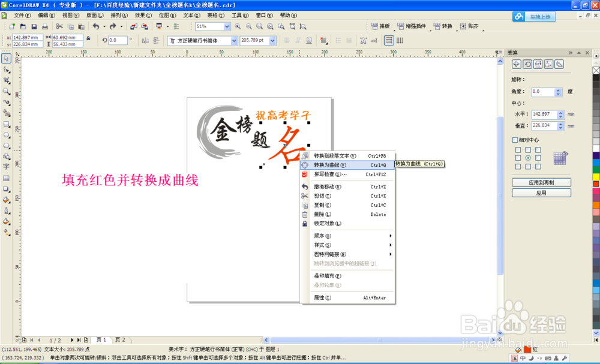Screen dimensions: 600x364
Task: Select the Polygon tool
Action: [7, 146]
